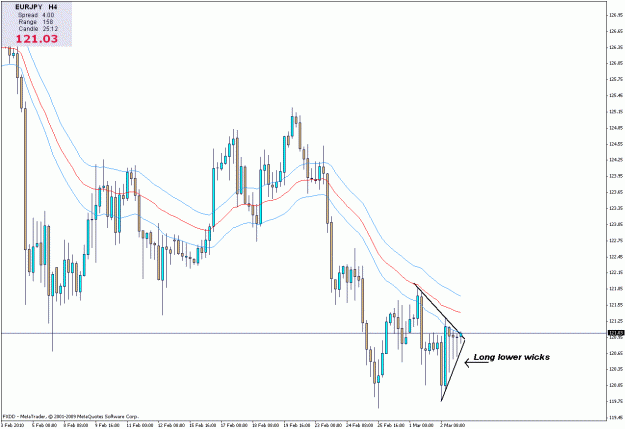This screenshot has width=625, height=429.
Task: Click the 126.35 price axis label
Action: click(x=616, y=47)
